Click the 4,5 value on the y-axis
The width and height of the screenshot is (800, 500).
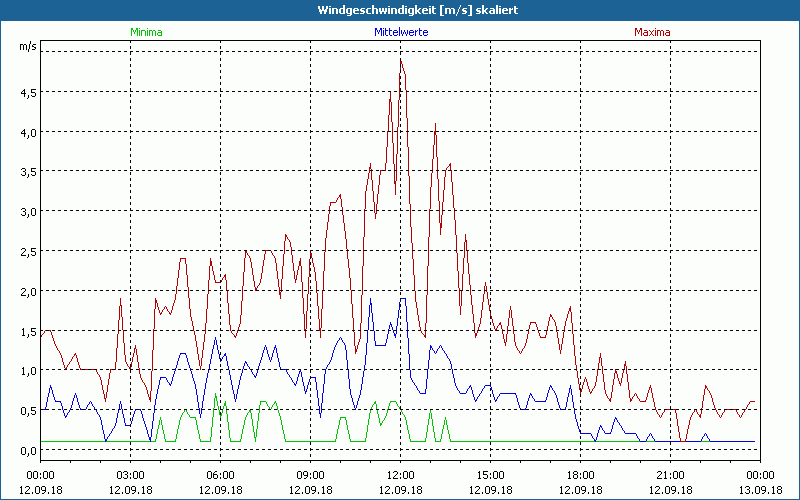tap(27, 92)
